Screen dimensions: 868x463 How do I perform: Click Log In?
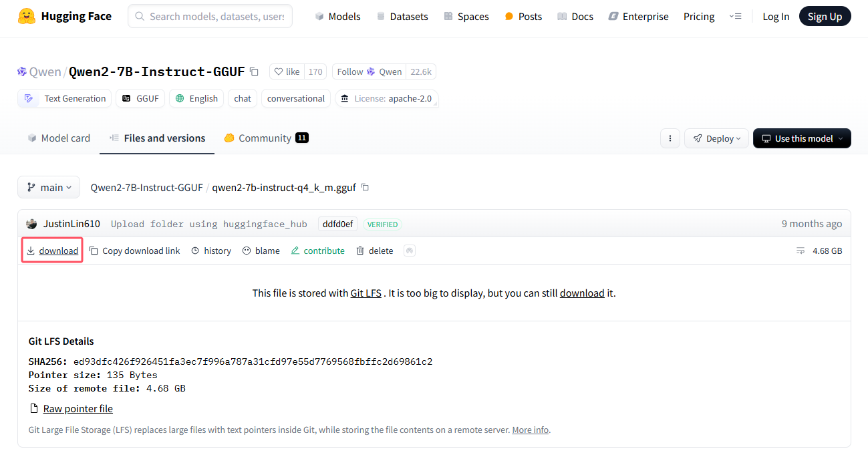(776, 16)
